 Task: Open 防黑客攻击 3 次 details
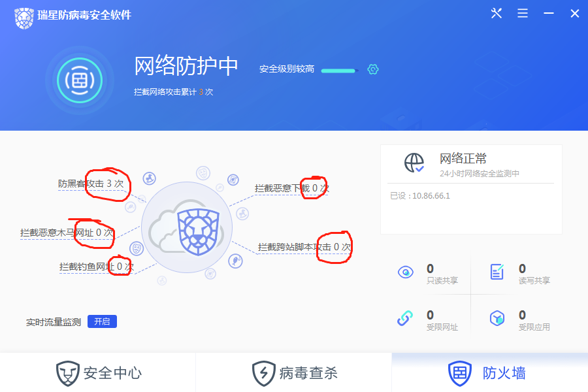pos(91,184)
